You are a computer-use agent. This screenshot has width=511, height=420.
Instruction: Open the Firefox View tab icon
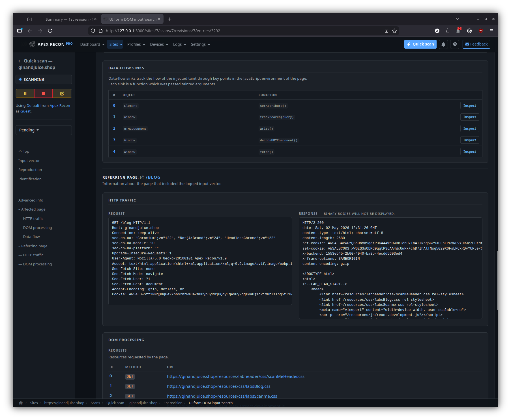pyautogui.click(x=30, y=19)
